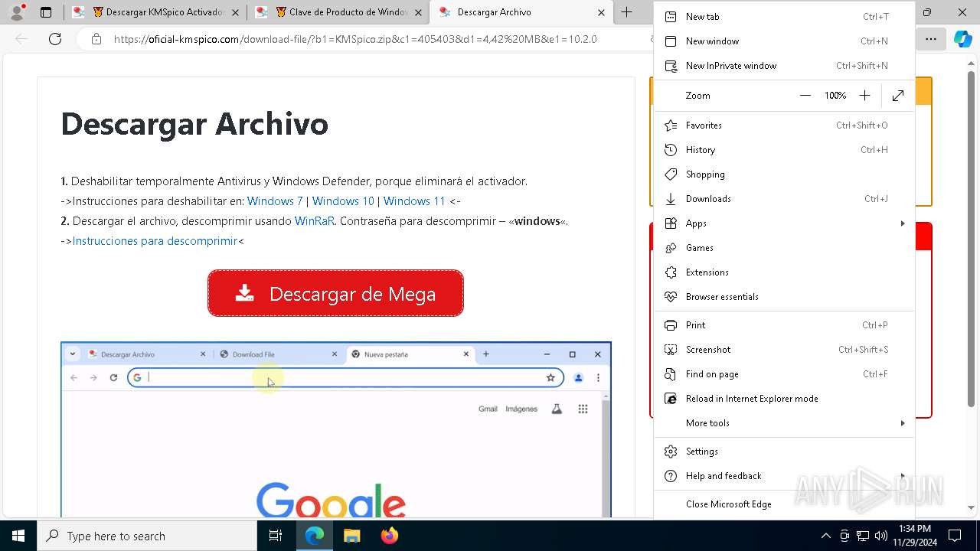
Task: Open the Windows 11 instructions link
Action: click(x=414, y=201)
